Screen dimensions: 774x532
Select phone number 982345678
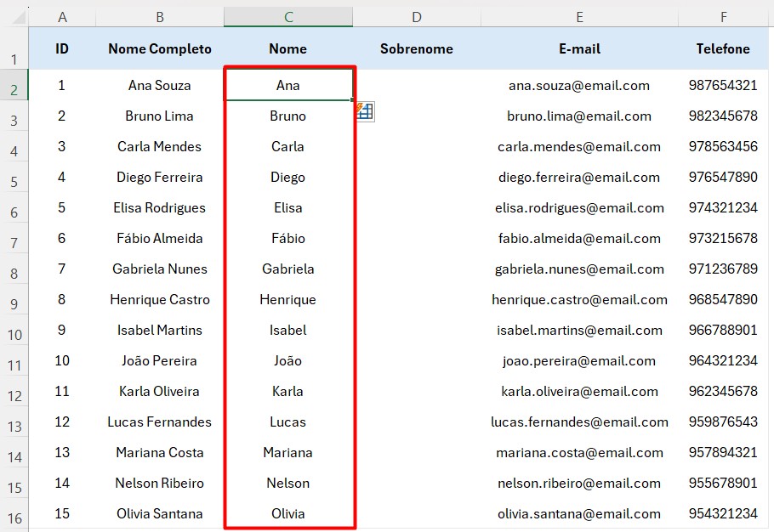click(723, 116)
